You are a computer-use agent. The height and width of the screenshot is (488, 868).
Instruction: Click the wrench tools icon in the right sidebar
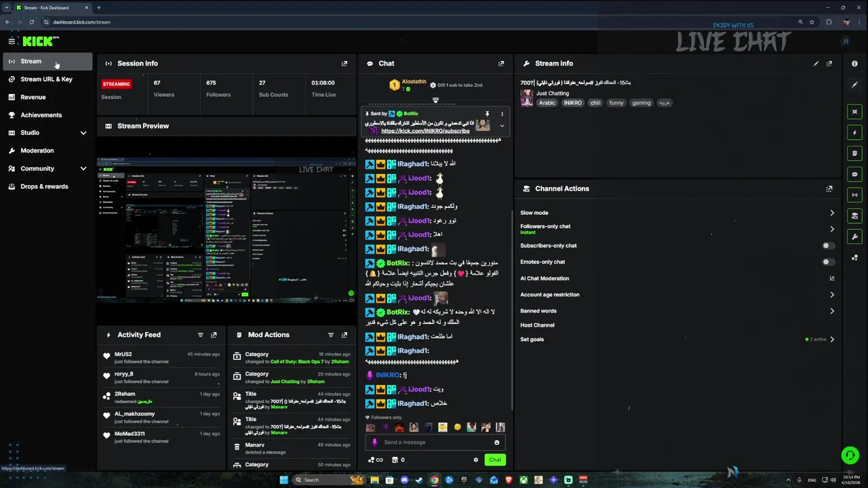pyautogui.click(x=854, y=237)
